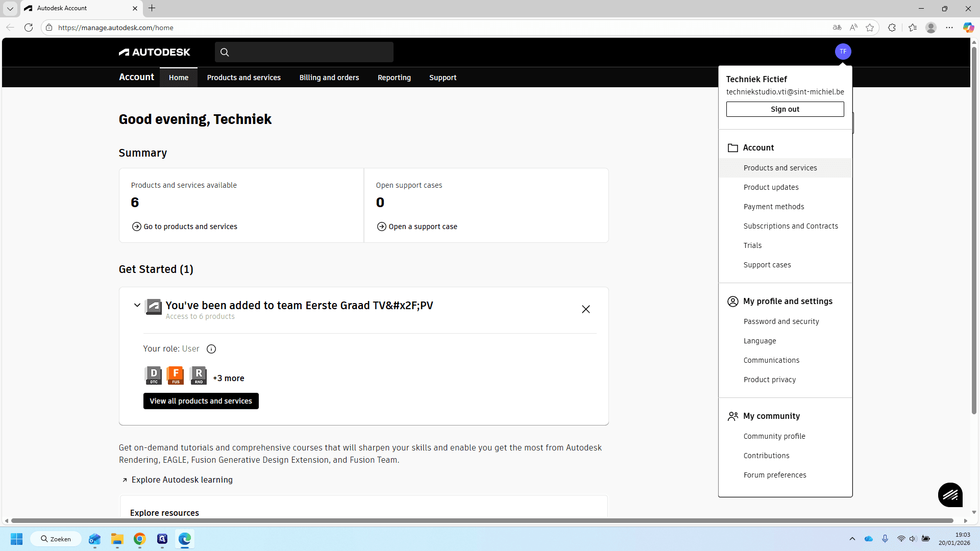980x551 pixels.
Task: Open new browser tab
Action: [x=152, y=8]
